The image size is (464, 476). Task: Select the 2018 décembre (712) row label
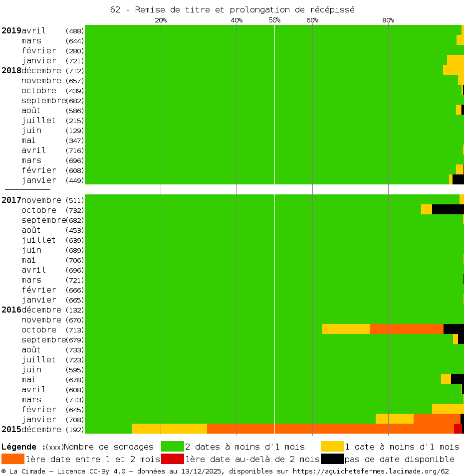pyautogui.click(x=42, y=70)
